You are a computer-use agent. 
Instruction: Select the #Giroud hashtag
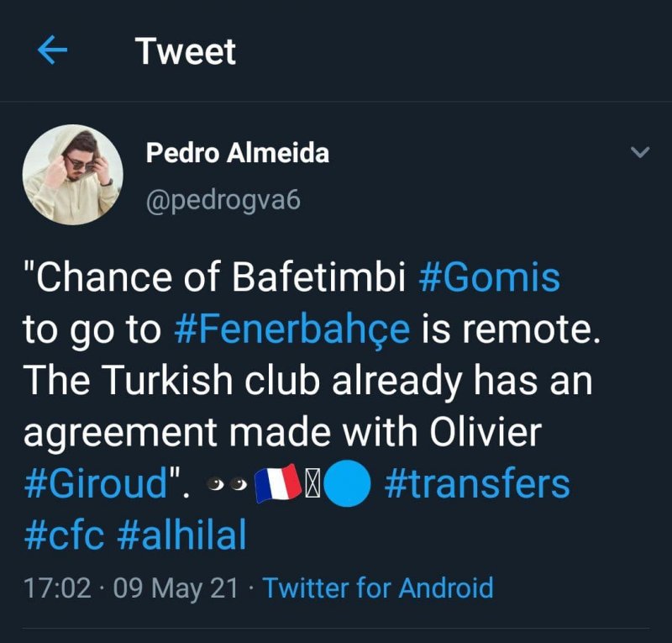point(96,485)
